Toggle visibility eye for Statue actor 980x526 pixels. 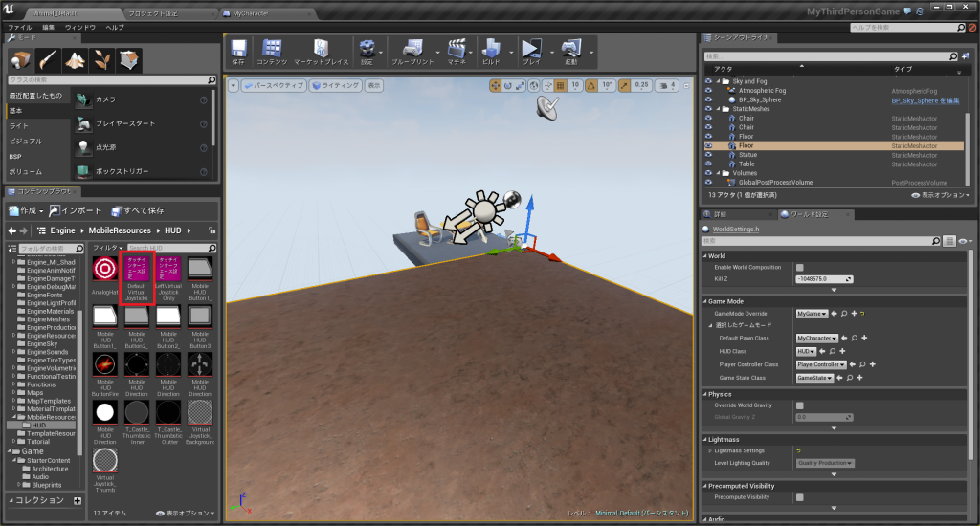point(708,155)
